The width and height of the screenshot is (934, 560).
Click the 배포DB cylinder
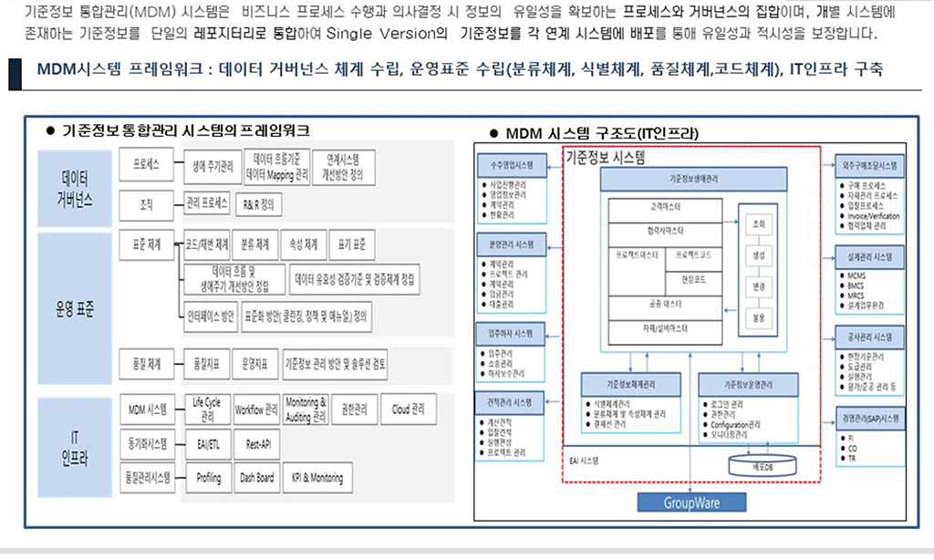(x=763, y=466)
